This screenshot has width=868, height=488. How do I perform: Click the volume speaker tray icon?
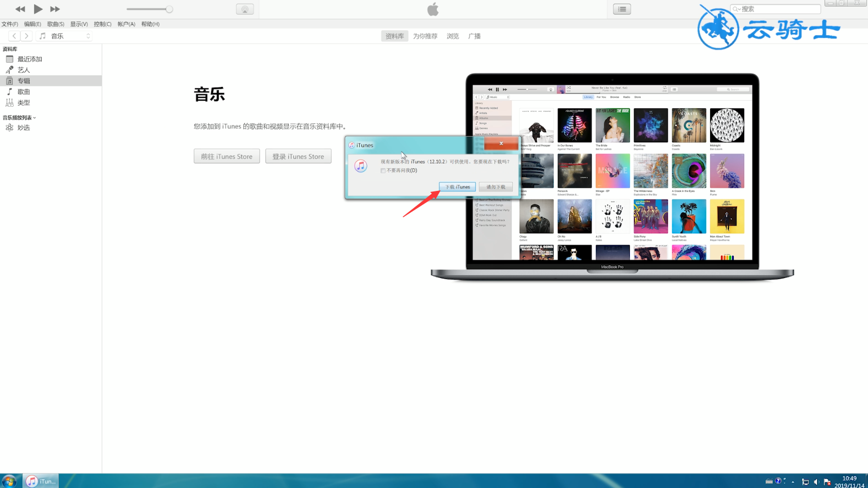click(816, 482)
